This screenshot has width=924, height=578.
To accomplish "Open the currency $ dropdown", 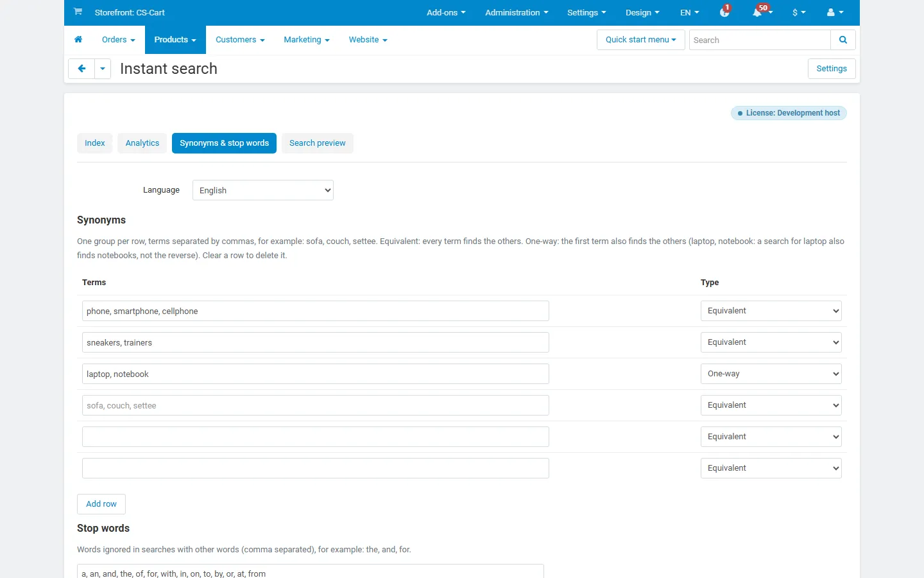I will [x=799, y=12].
